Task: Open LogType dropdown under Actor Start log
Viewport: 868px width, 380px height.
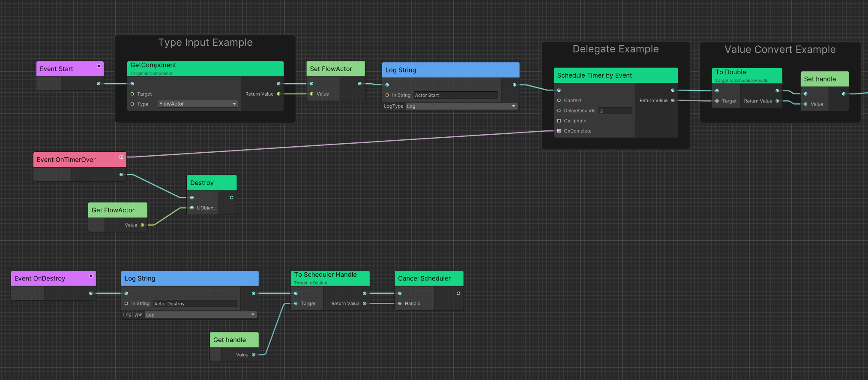Action: pyautogui.click(x=461, y=106)
